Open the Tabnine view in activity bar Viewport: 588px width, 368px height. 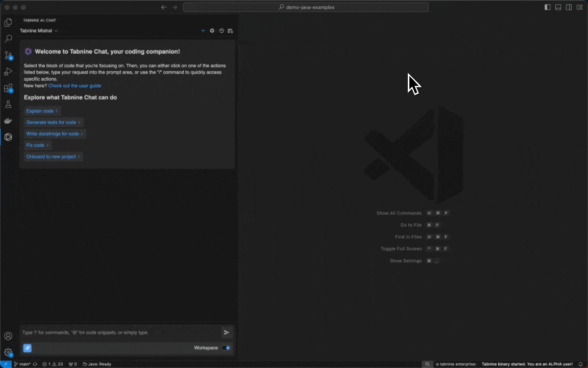[8, 137]
